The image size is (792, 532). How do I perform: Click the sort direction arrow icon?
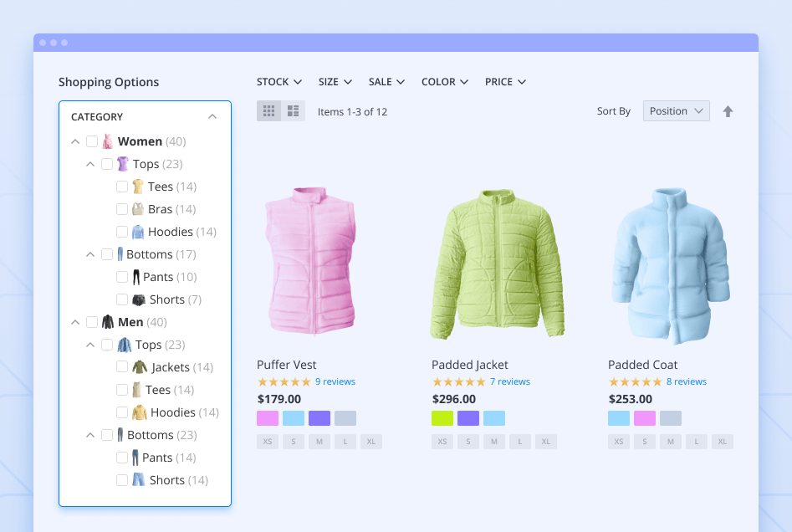click(728, 111)
